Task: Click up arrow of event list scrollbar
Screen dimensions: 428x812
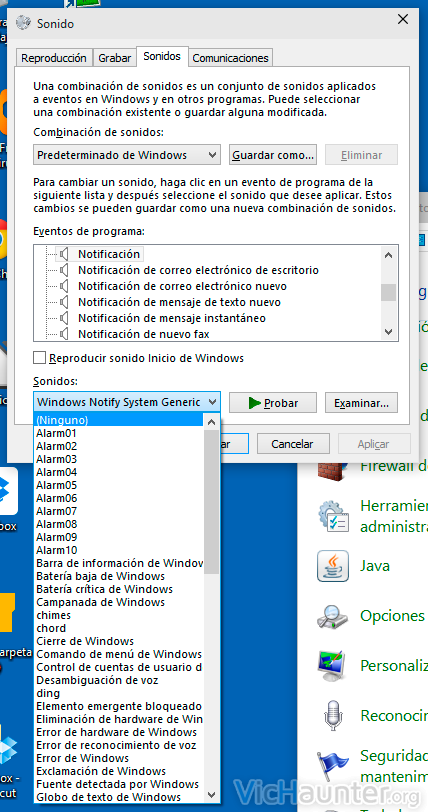Action: 388,254
